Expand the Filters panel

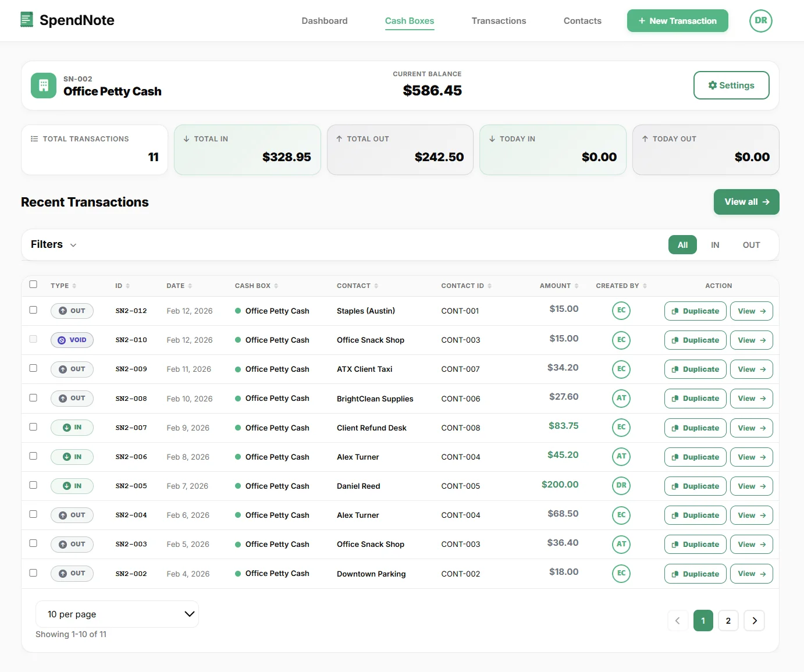(54, 244)
